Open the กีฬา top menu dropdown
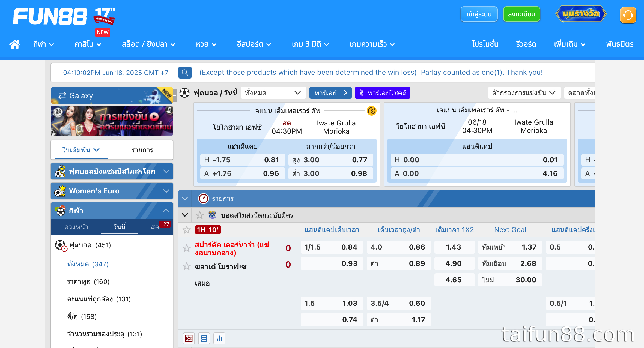644x348 pixels. [43, 44]
